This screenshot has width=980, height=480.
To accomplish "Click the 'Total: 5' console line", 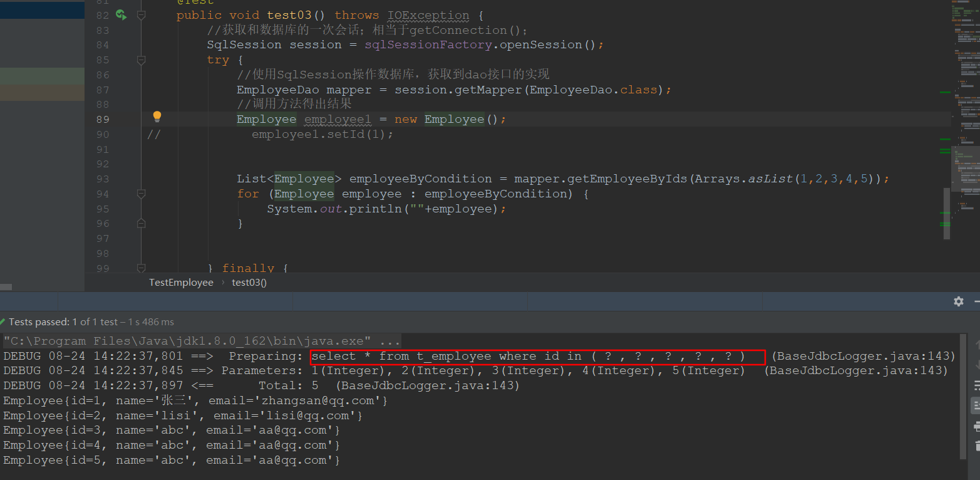I will pyautogui.click(x=289, y=385).
